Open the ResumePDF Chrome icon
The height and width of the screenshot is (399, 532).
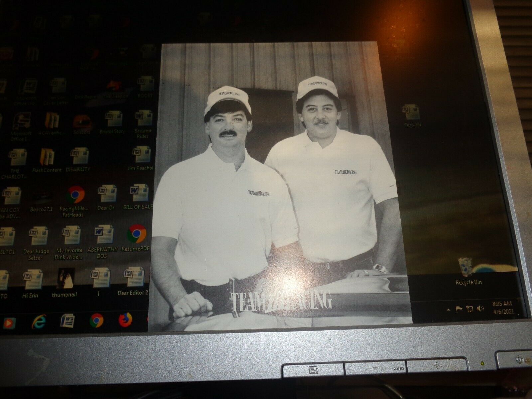coord(136,238)
